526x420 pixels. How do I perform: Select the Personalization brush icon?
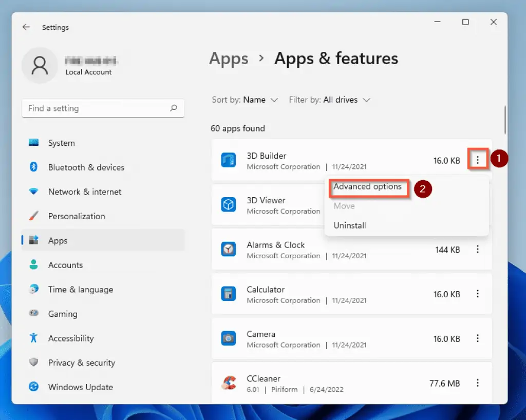point(34,216)
